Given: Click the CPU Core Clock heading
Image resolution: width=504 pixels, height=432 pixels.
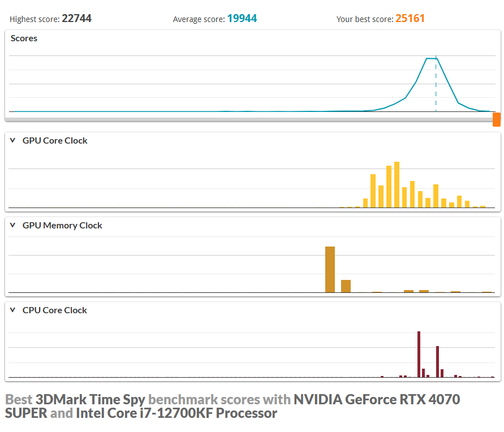Looking at the screenshot, I should pyautogui.click(x=55, y=310).
